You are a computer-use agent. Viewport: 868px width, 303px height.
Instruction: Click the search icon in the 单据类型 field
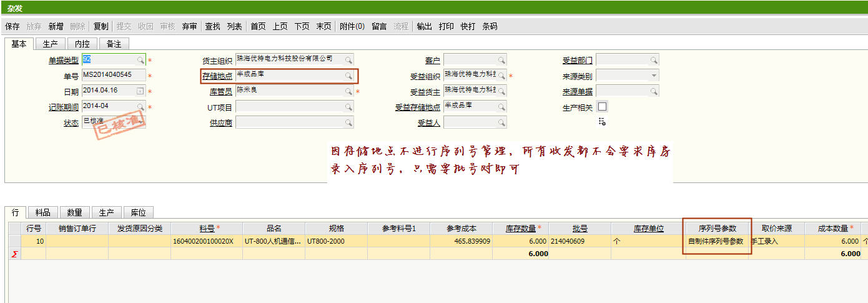(141, 60)
